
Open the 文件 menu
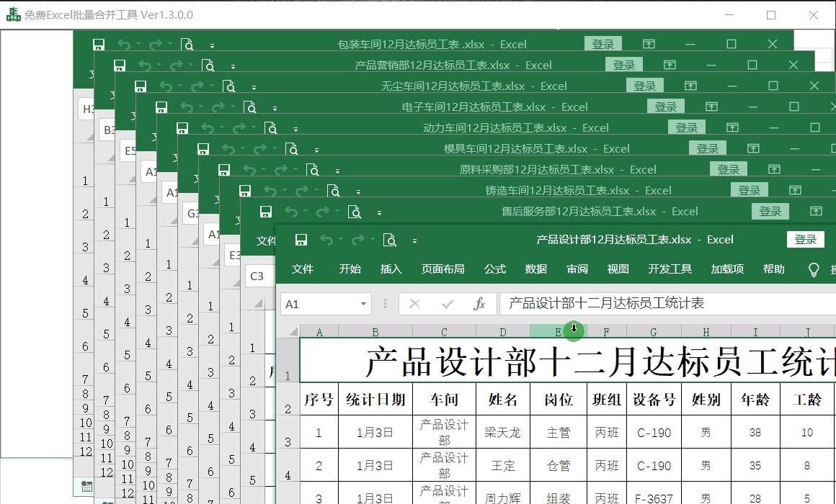coord(303,269)
